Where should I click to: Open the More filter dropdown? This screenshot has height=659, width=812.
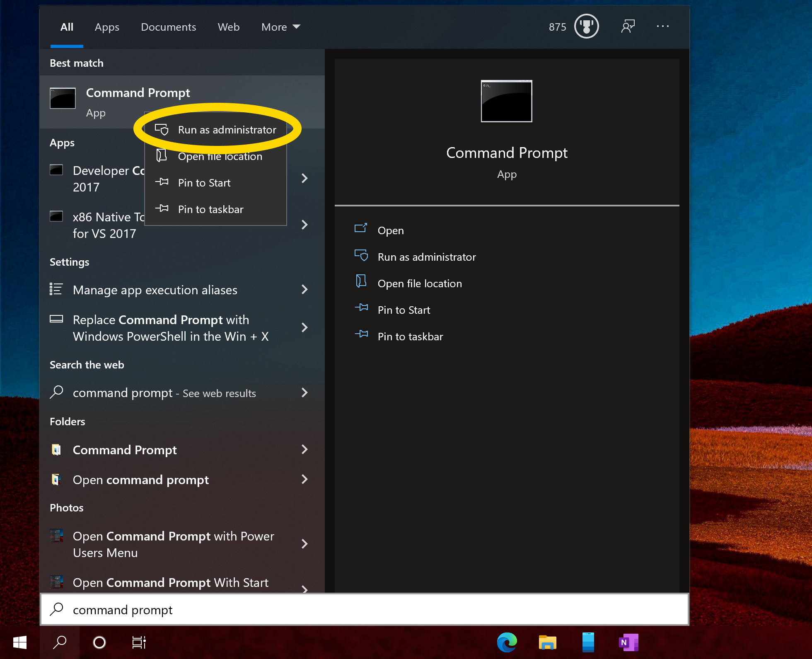click(x=280, y=27)
